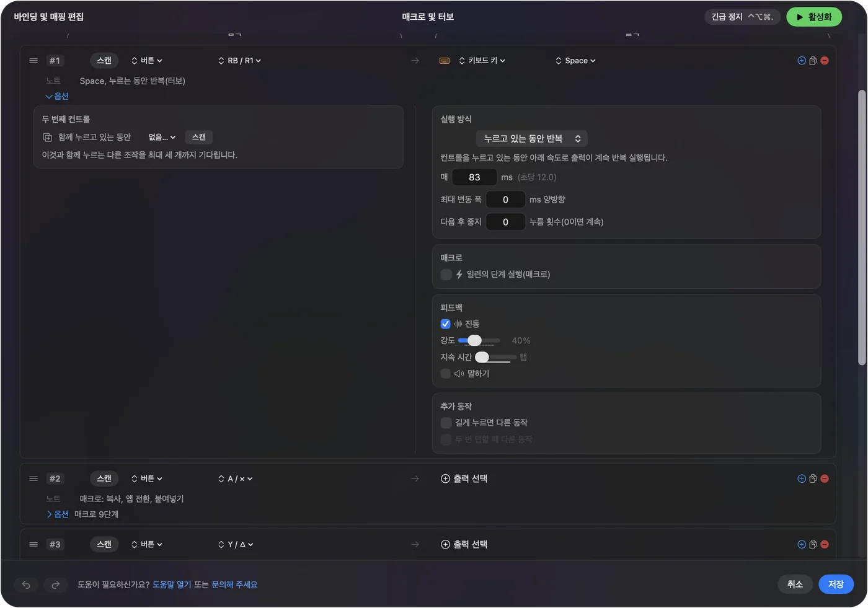Expand 옵션 for row #2
The height and width of the screenshot is (608, 868).
(57, 514)
